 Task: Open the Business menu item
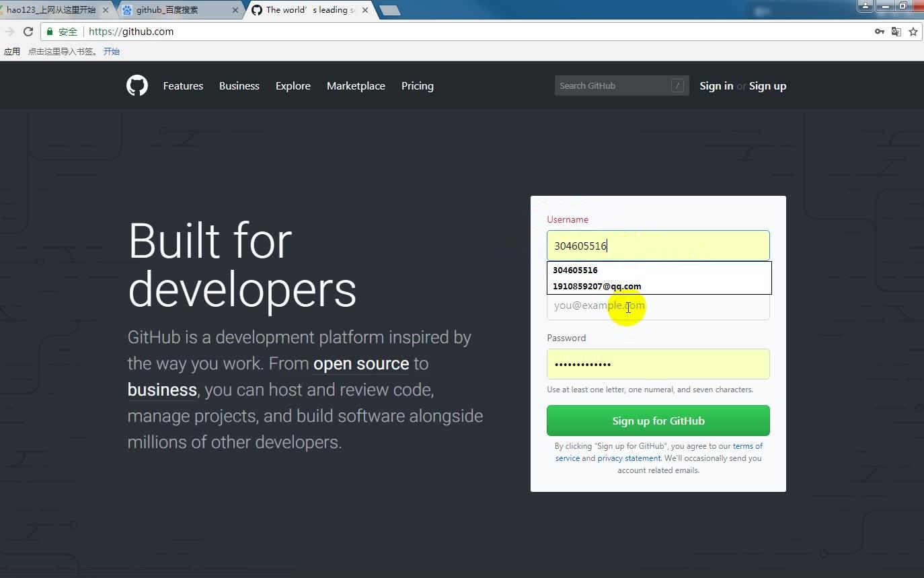(x=239, y=85)
